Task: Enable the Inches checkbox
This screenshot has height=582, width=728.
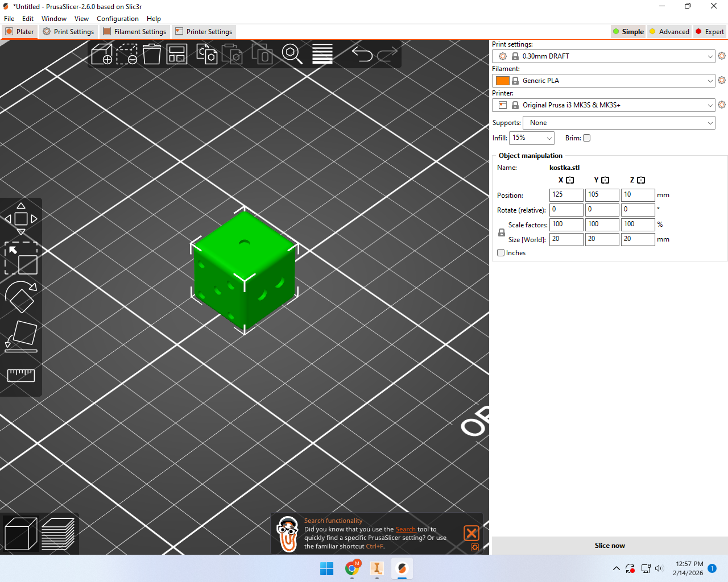Action: 501,253
